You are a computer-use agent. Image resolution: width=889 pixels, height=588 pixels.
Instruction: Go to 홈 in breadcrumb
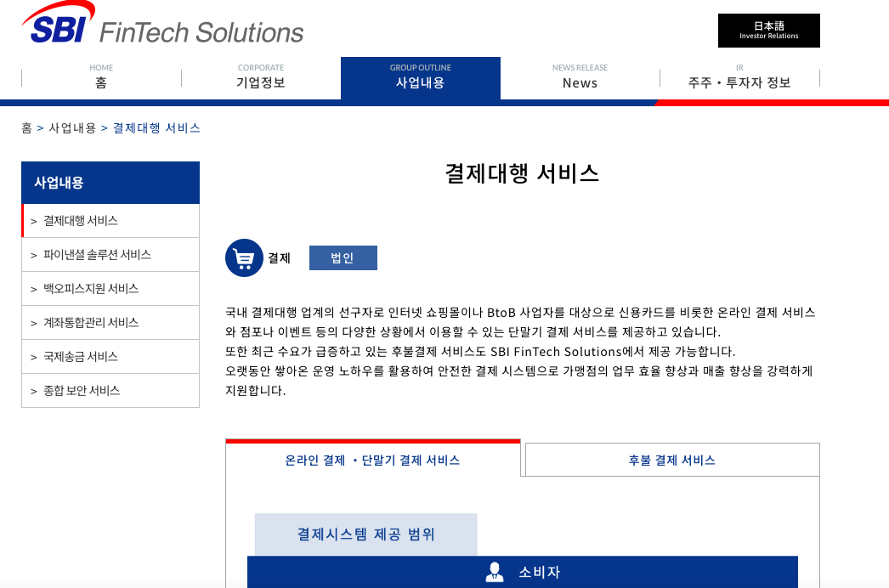click(26, 128)
